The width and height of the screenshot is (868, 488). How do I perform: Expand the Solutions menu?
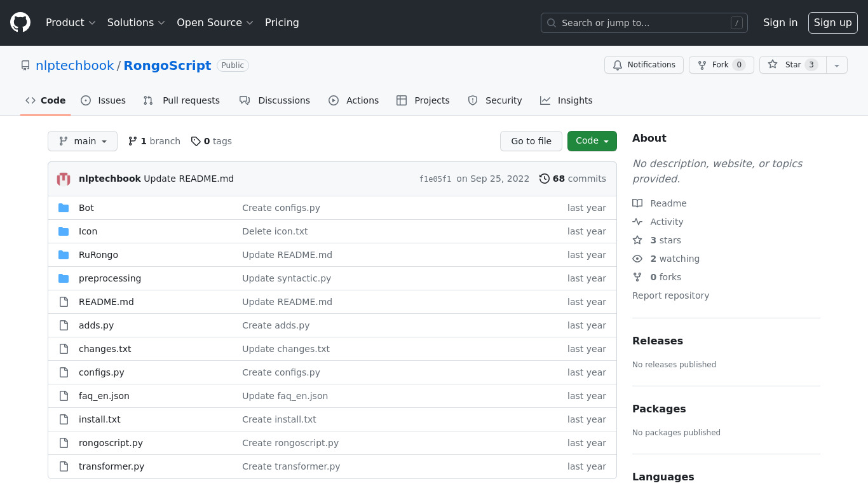click(x=136, y=23)
